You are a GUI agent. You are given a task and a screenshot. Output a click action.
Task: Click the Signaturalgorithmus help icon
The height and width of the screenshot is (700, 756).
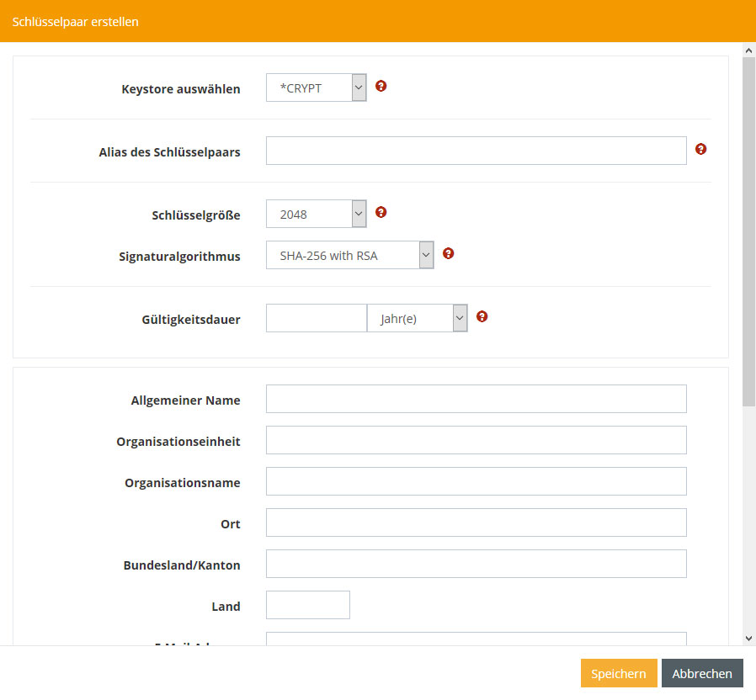[448, 253]
